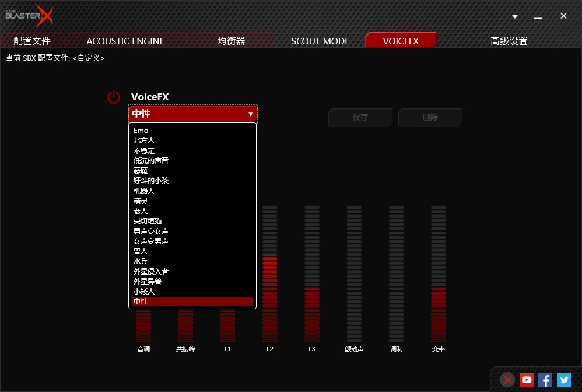Choose 机器人 from the preset list
Screen dimensions: 582x392
[x=144, y=191]
